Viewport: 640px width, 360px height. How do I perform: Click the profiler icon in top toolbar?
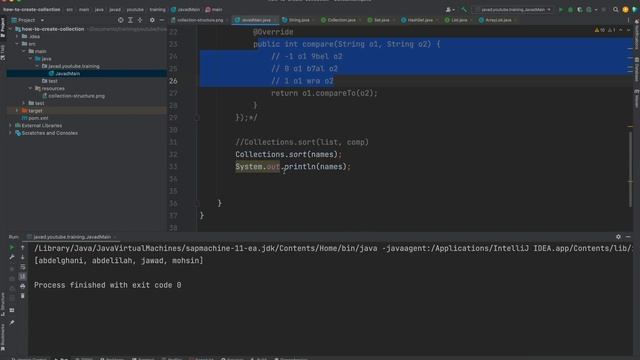pyautogui.click(x=589, y=9)
